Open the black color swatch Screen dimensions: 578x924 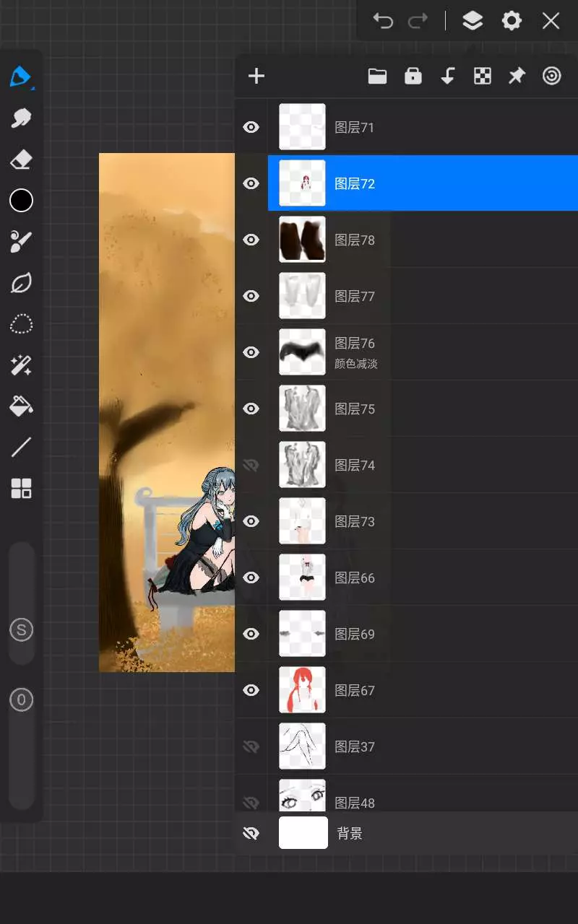click(21, 201)
